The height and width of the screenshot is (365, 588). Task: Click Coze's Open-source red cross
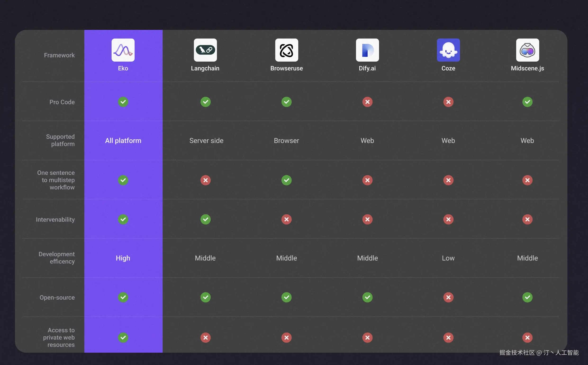coord(448,297)
